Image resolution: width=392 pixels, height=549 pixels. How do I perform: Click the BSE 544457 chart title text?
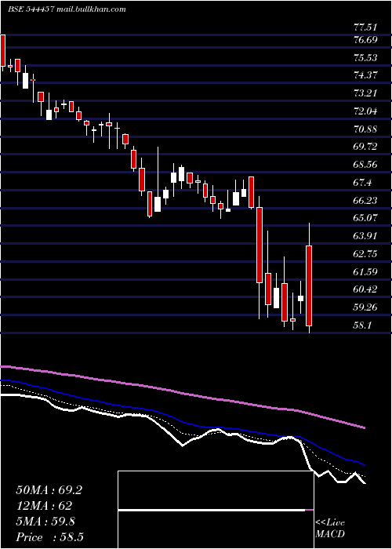[x=67, y=9]
